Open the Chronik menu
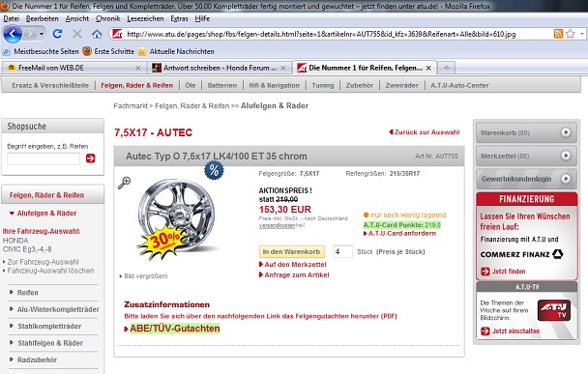The width and height of the screenshot is (588, 374). tap(108, 18)
